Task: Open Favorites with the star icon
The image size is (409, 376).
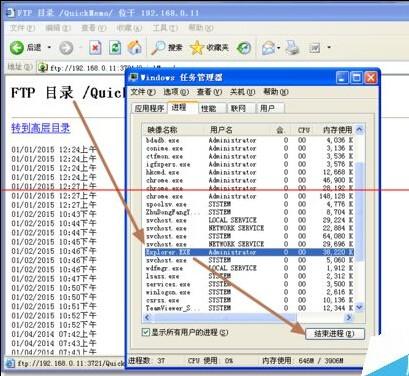Action: coord(197,48)
